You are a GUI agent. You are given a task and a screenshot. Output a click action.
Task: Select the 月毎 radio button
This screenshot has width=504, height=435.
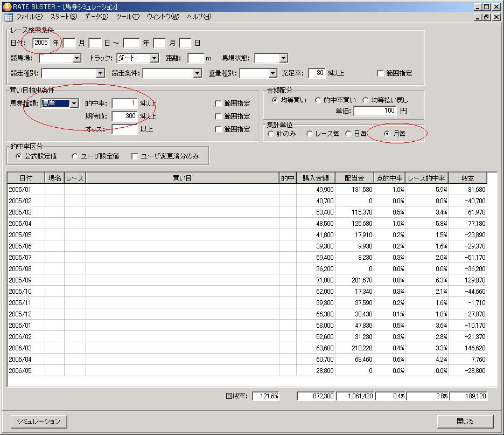pos(387,134)
